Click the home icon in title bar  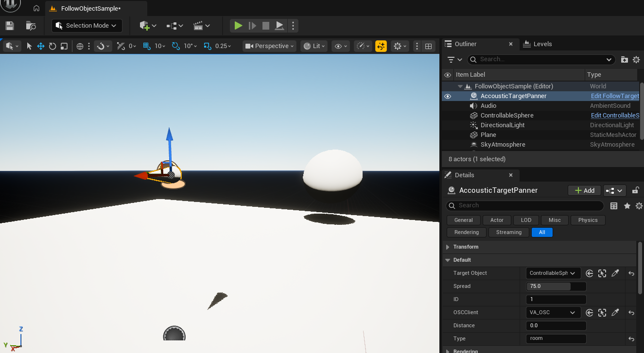[x=36, y=8]
